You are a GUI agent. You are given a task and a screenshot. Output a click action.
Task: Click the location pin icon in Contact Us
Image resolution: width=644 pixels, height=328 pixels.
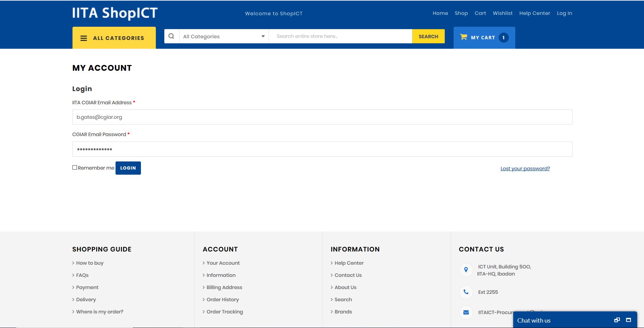tap(466, 270)
